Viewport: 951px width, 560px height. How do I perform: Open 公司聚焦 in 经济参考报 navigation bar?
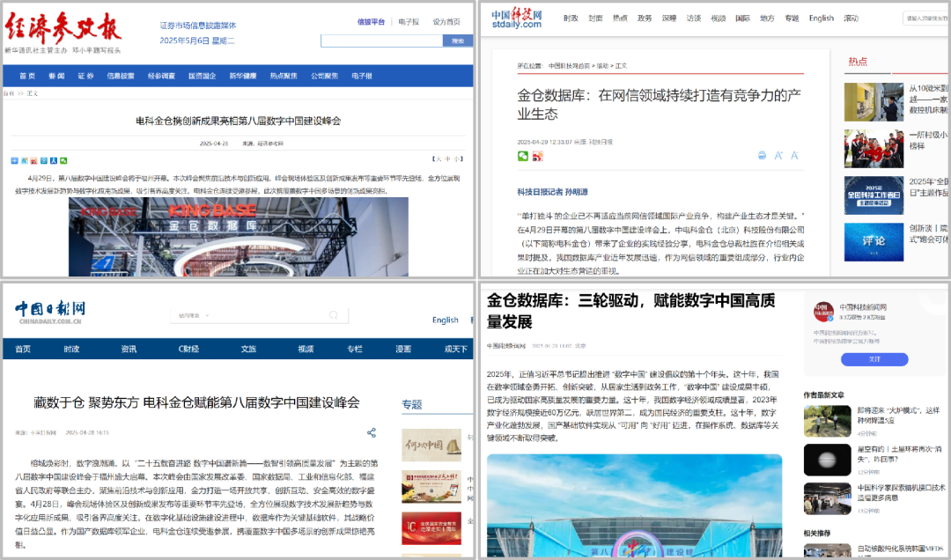[x=324, y=76]
